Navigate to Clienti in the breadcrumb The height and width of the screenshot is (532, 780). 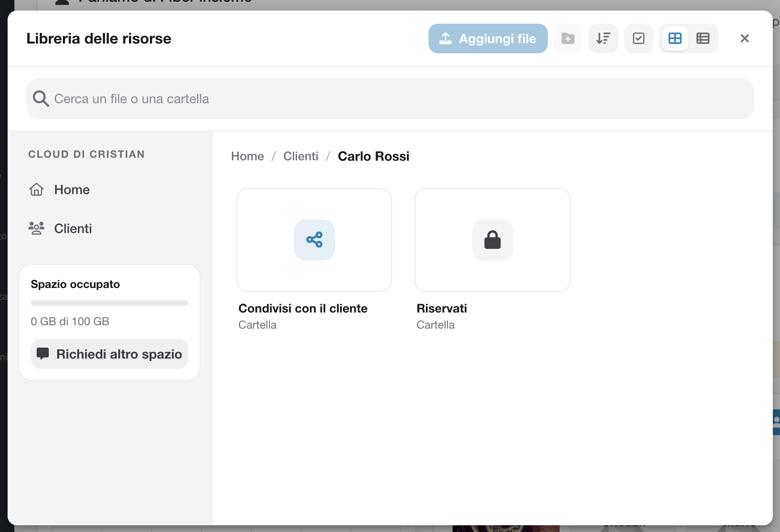coord(301,156)
